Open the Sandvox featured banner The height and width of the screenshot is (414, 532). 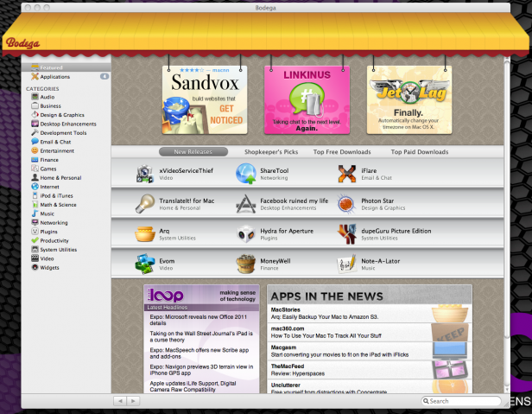(205, 100)
